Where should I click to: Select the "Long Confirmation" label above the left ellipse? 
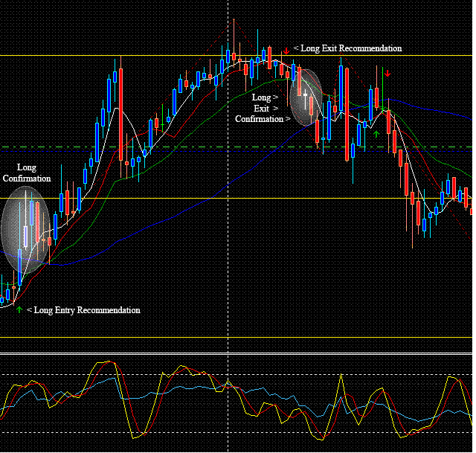(27, 173)
